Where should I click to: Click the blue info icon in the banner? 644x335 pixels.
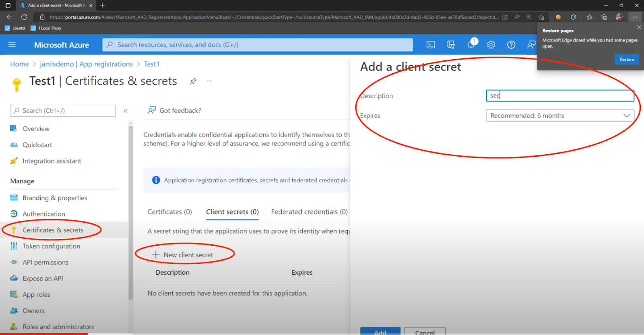pyautogui.click(x=156, y=180)
